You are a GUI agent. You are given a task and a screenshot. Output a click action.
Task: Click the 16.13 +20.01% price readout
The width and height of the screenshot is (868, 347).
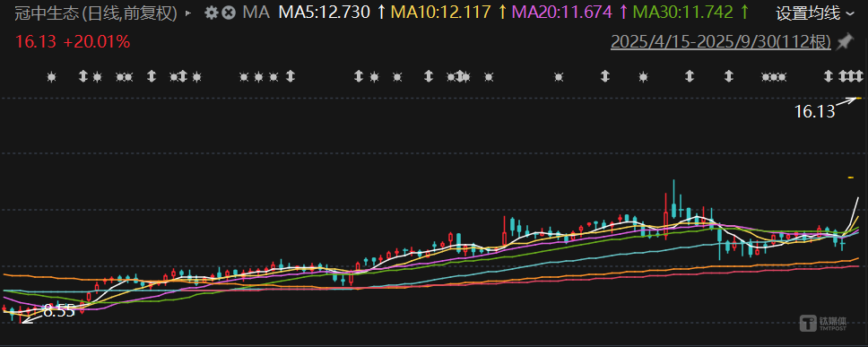73,41
